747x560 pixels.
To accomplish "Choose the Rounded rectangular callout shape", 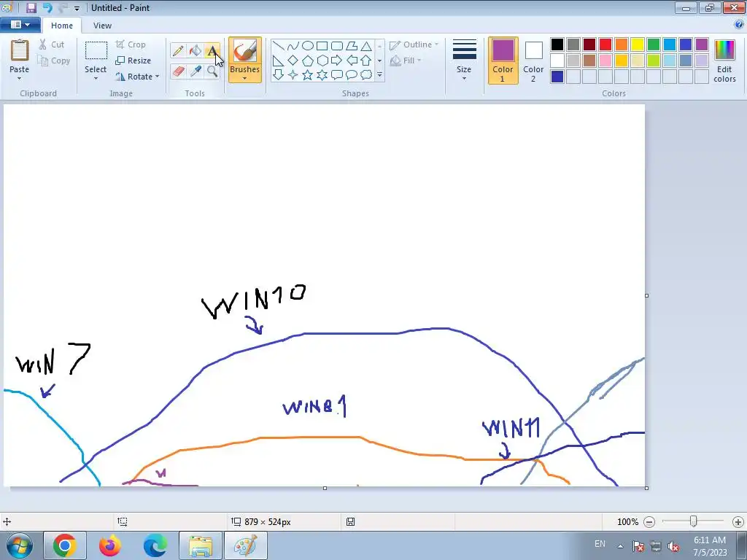I will coord(337,75).
